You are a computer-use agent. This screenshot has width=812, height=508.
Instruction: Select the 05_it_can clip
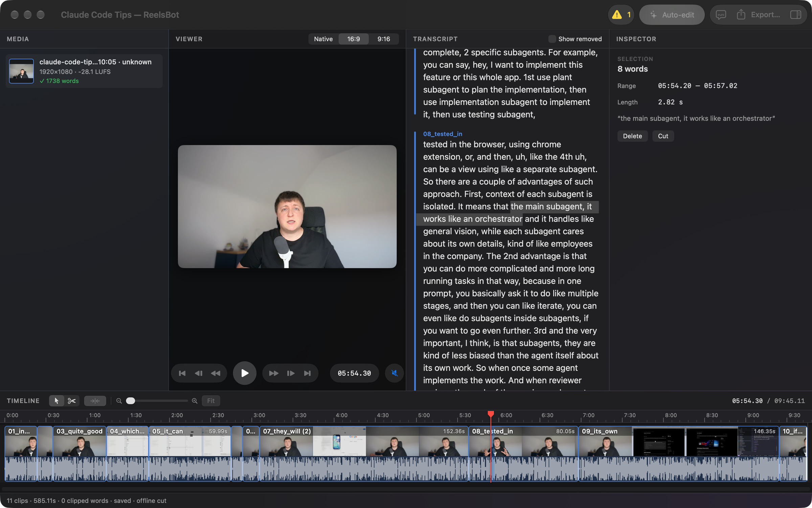coord(190,454)
